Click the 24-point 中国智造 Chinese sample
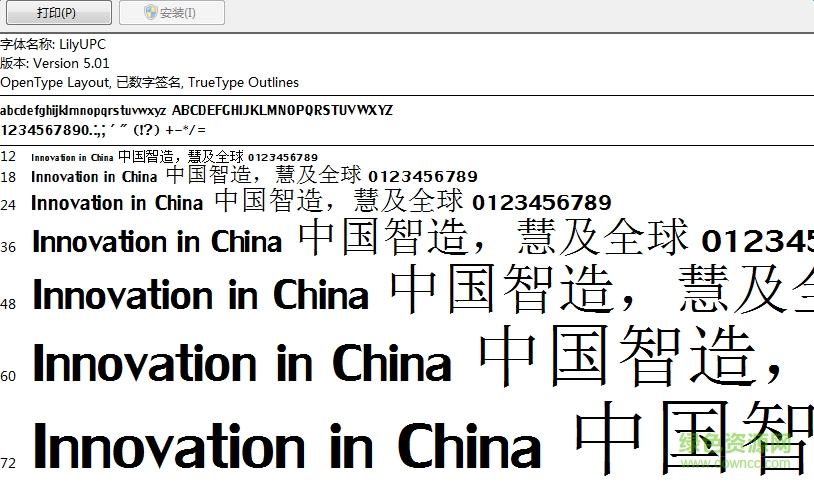This screenshot has height=482, width=814. (268, 200)
